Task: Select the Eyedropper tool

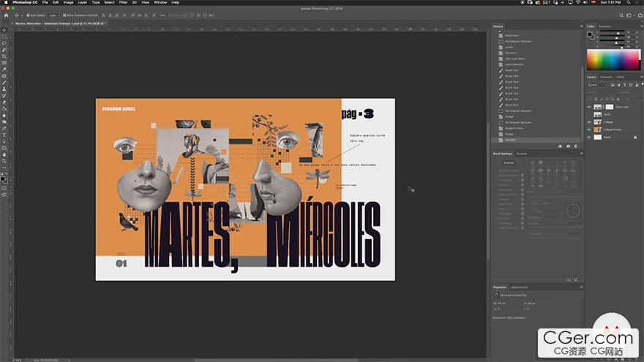Action: 4,69
